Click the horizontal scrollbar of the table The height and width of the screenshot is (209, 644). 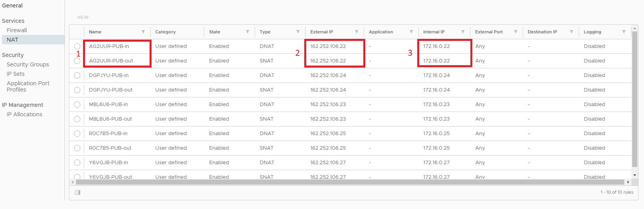[350, 182]
